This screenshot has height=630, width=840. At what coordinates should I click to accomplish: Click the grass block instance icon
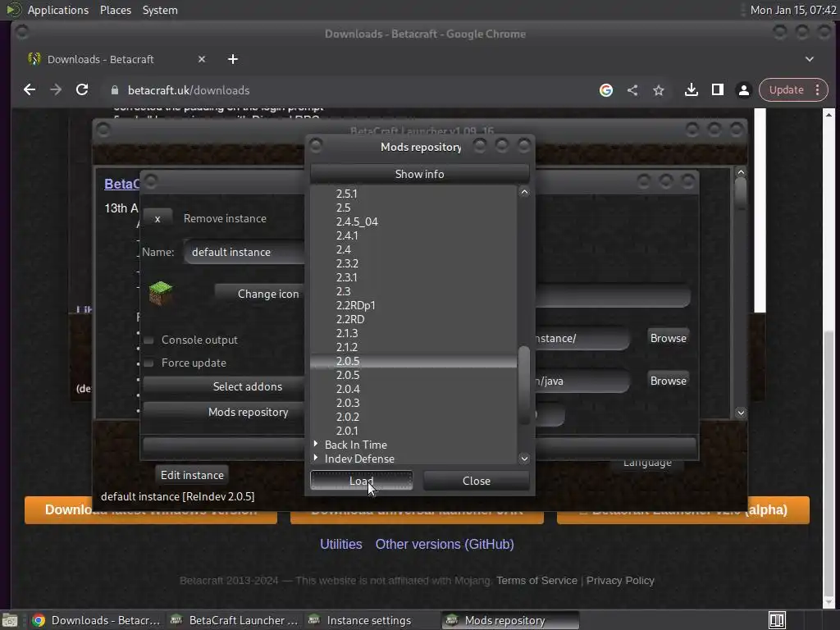(x=160, y=293)
